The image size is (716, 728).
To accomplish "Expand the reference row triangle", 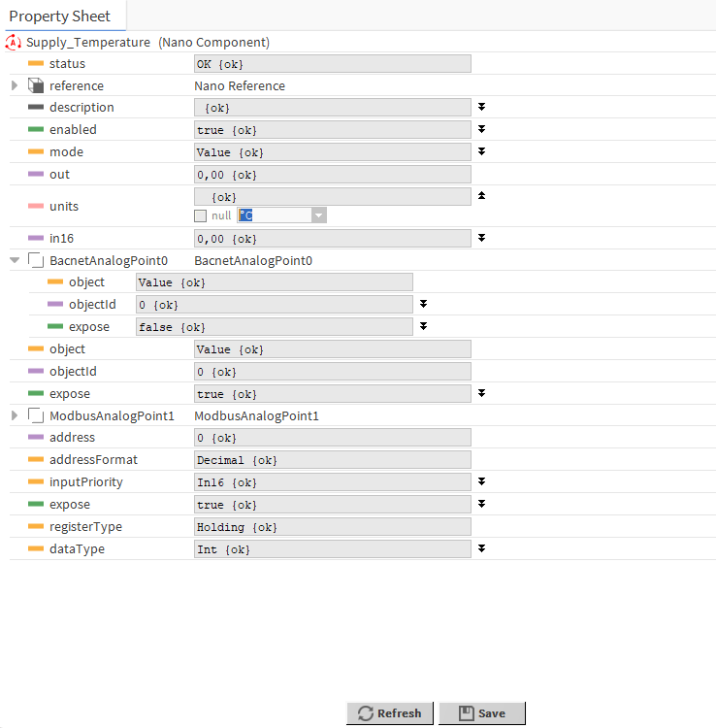I will click(x=15, y=86).
